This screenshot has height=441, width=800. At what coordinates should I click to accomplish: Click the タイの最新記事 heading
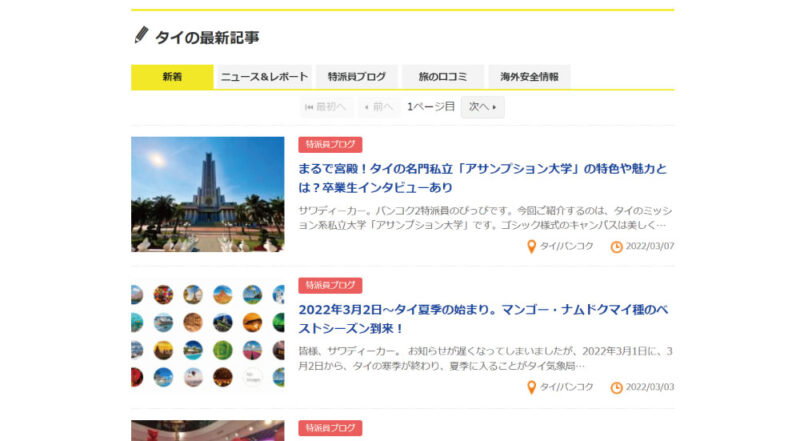click(x=207, y=37)
